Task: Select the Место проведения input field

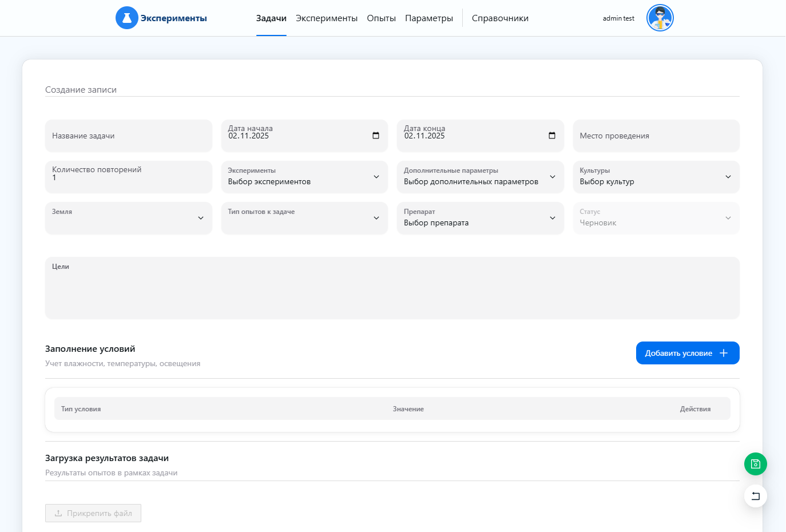Action: [x=656, y=136]
